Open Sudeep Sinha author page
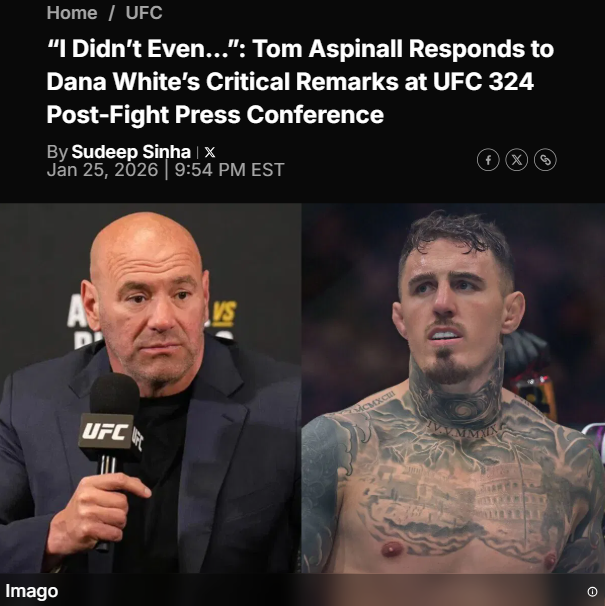The height and width of the screenshot is (606, 605). 131,152
